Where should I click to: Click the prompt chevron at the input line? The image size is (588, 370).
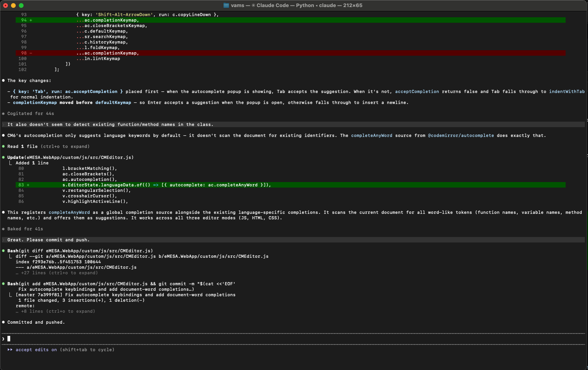click(4, 339)
